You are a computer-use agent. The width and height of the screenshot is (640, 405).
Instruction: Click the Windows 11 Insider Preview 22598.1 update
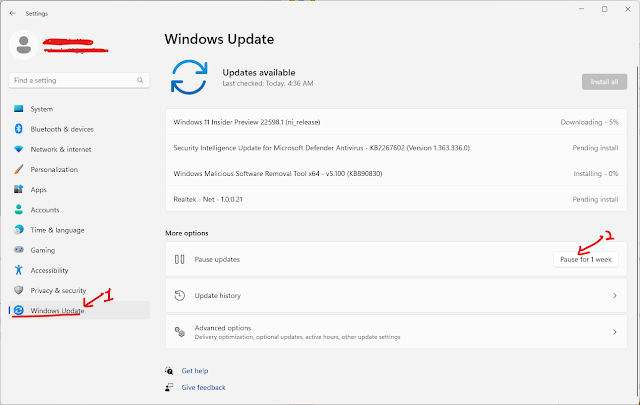pos(396,122)
